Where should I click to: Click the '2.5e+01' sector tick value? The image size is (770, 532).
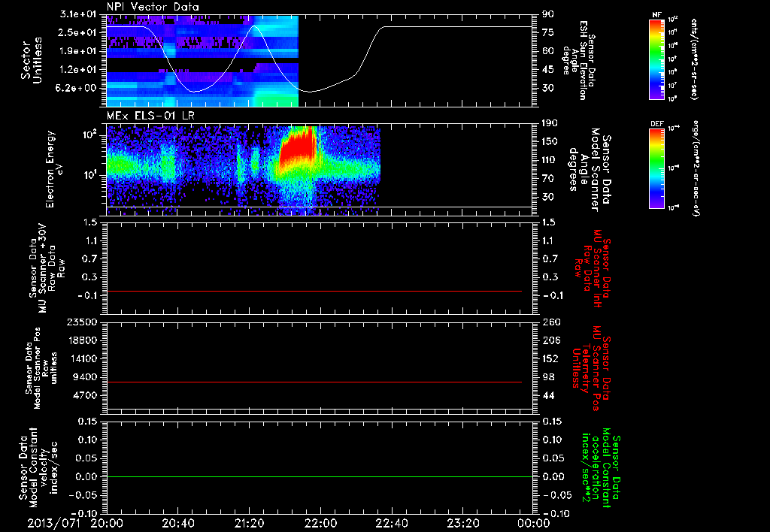pos(77,32)
